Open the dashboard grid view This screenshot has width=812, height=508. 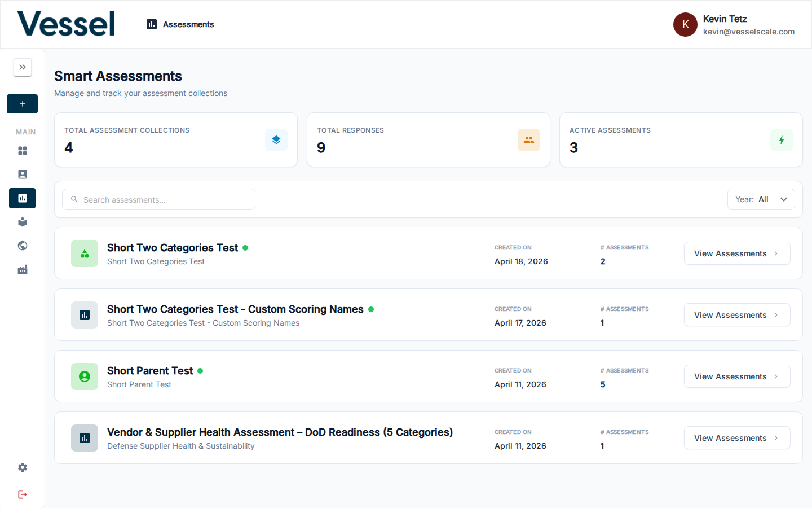(22, 151)
